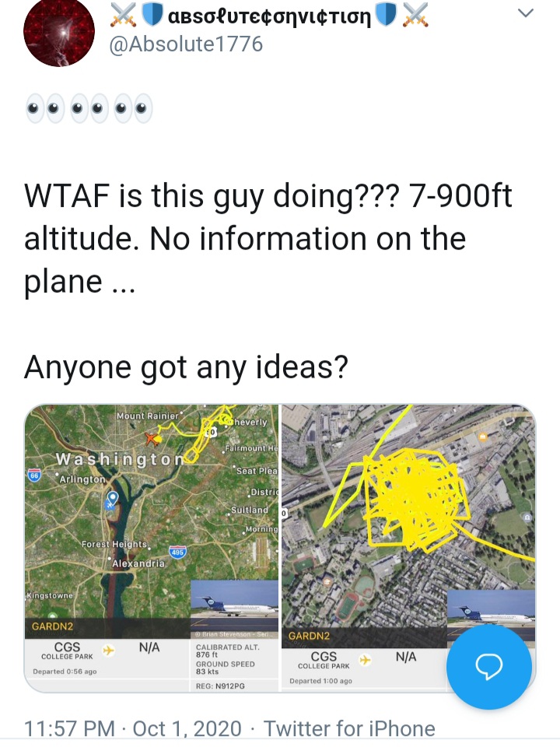
Task: Select the GARDN2 callsign label in left image
Action: point(52,626)
